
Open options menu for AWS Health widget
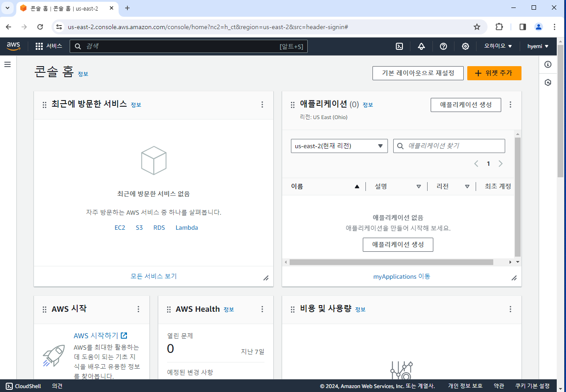[x=262, y=309]
